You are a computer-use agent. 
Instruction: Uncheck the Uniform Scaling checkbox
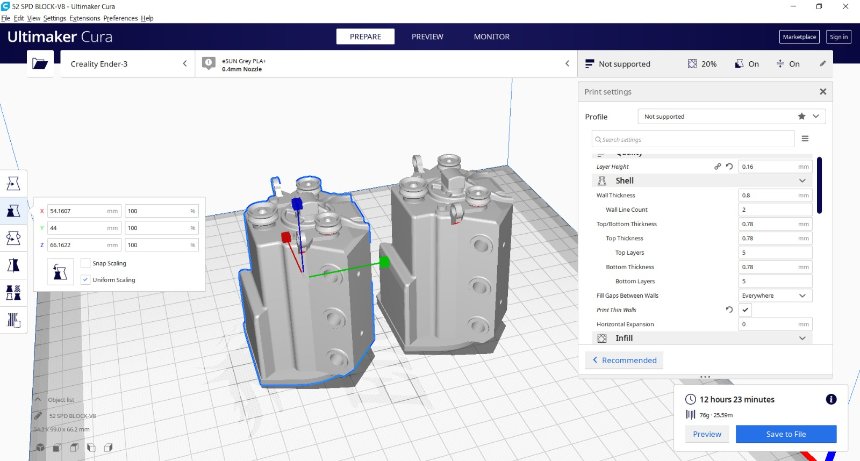(x=85, y=280)
